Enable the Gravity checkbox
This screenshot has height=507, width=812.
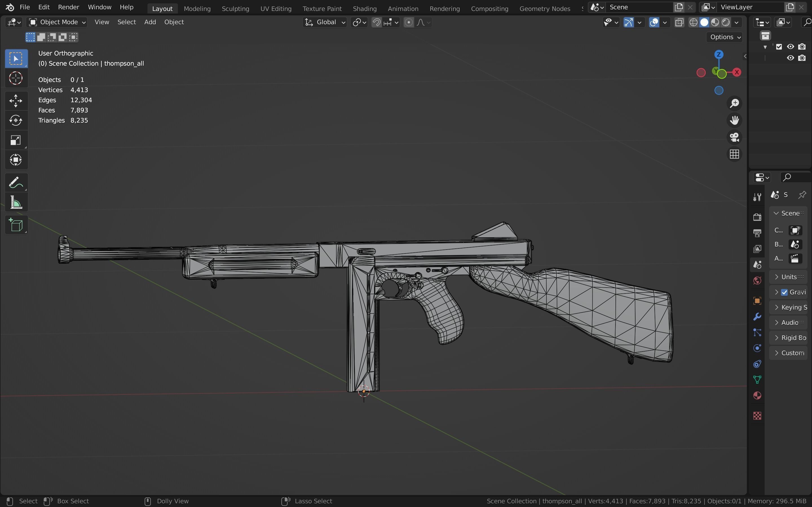coord(784,292)
